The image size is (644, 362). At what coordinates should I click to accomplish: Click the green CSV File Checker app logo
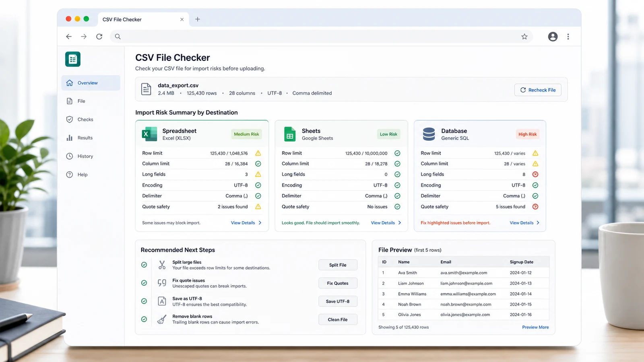(73, 59)
